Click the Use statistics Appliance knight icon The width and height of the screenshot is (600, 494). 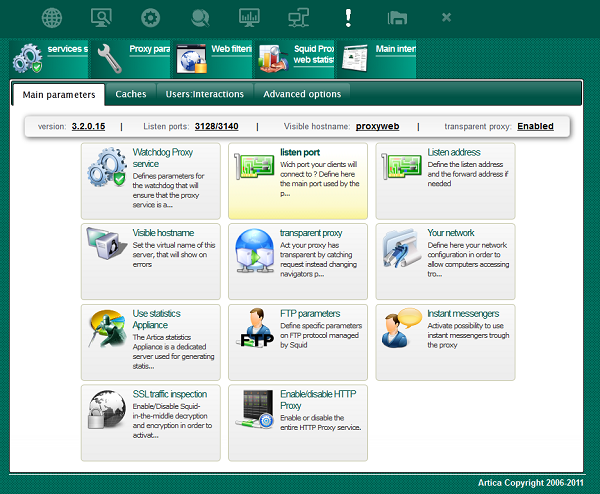[x=107, y=329]
